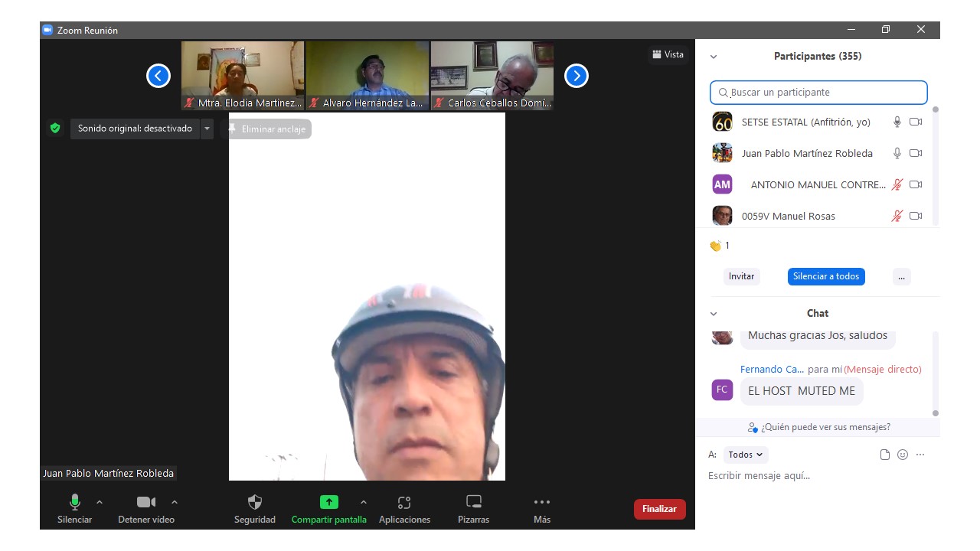Click the Zoom Reunión title bar icon
980x551 pixels.
tap(47, 30)
